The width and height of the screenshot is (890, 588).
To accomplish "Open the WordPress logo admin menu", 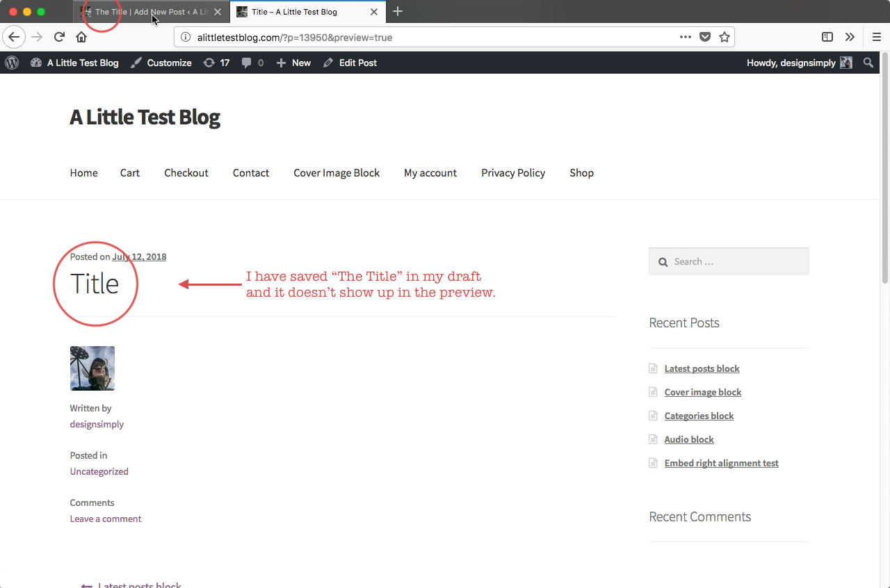I will coord(12,63).
